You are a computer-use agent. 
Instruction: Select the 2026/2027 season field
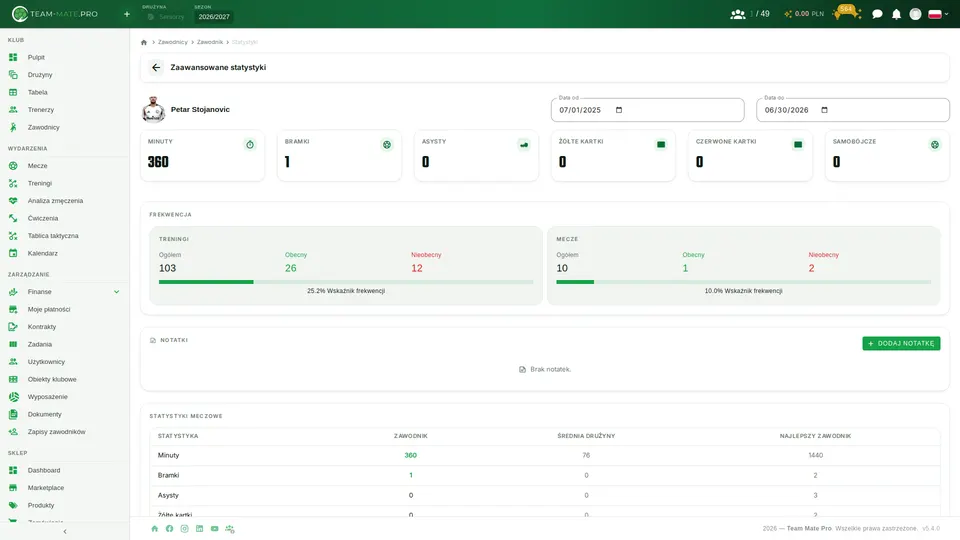(214, 17)
